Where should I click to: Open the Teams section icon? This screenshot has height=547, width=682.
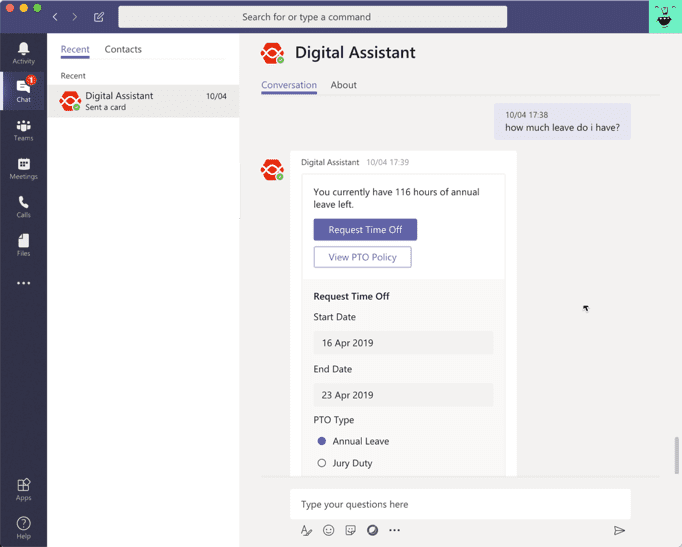(23, 130)
